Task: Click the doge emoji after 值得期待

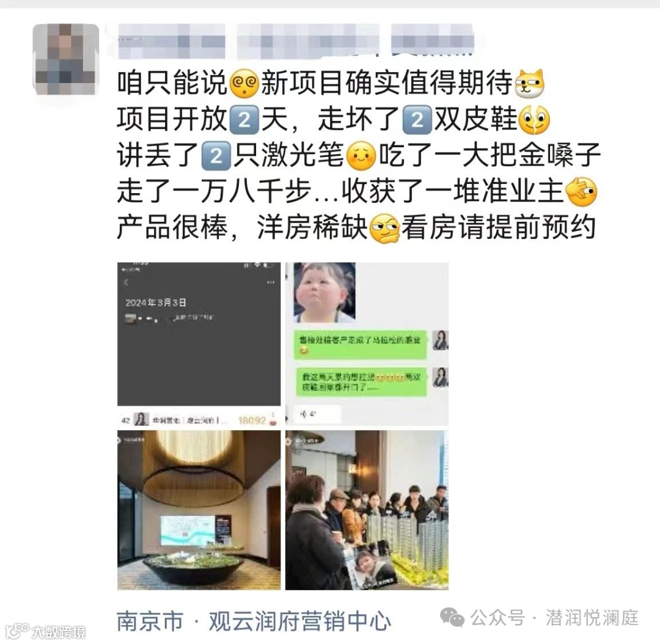Action: (x=529, y=83)
